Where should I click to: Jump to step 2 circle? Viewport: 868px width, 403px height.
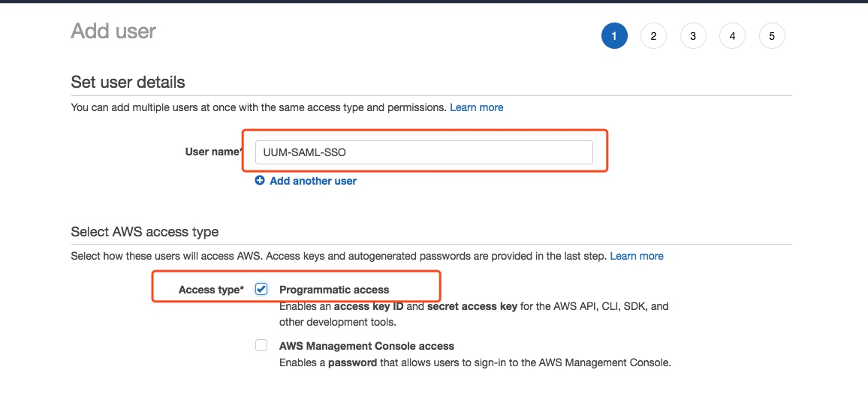coord(653,36)
